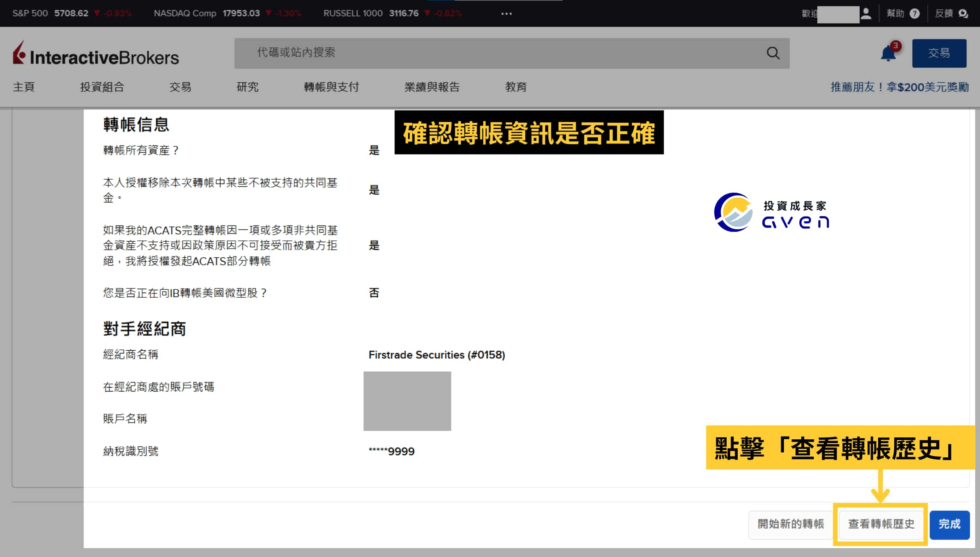Viewport: 980px width, 557px height.
Task: Open the 業績與報告 menu
Action: pyautogui.click(x=432, y=87)
